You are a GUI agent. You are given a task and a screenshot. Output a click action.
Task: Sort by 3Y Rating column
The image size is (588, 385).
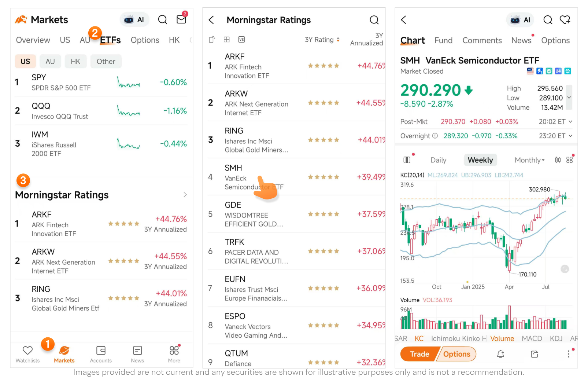322,40
